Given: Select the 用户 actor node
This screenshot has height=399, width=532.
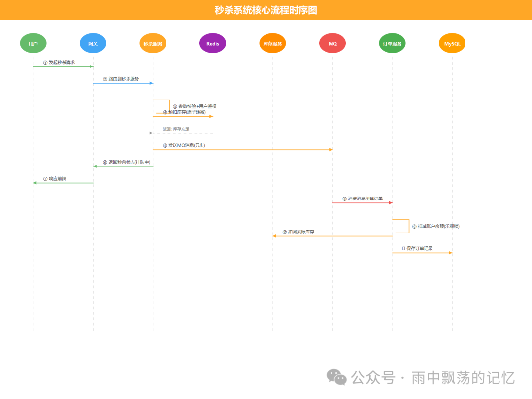Looking at the screenshot, I should pos(33,43).
